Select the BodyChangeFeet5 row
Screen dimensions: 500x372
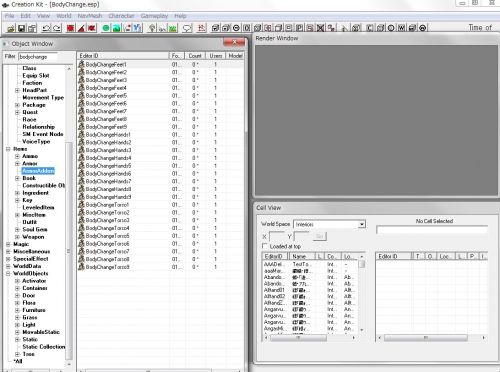[160, 95]
